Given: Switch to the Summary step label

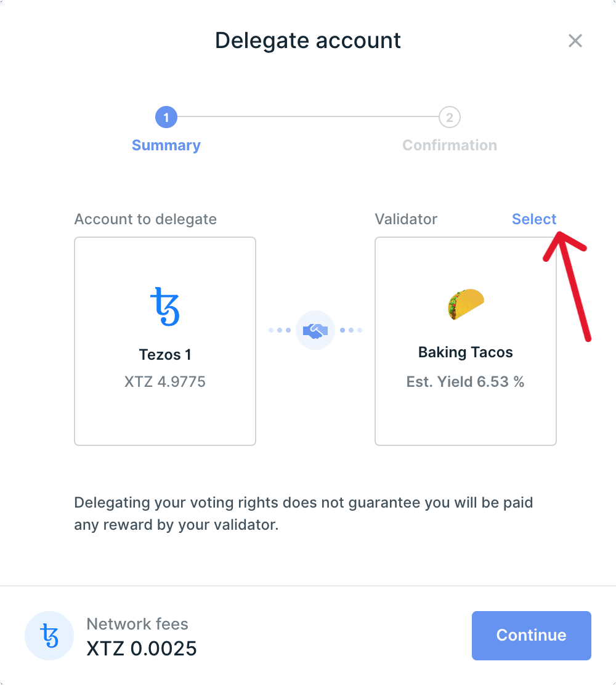Looking at the screenshot, I should coord(166,145).
